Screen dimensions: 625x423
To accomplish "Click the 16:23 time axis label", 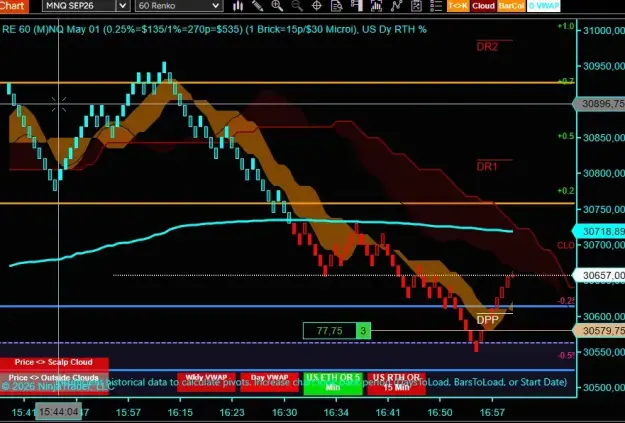I will click(x=232, y=412).
